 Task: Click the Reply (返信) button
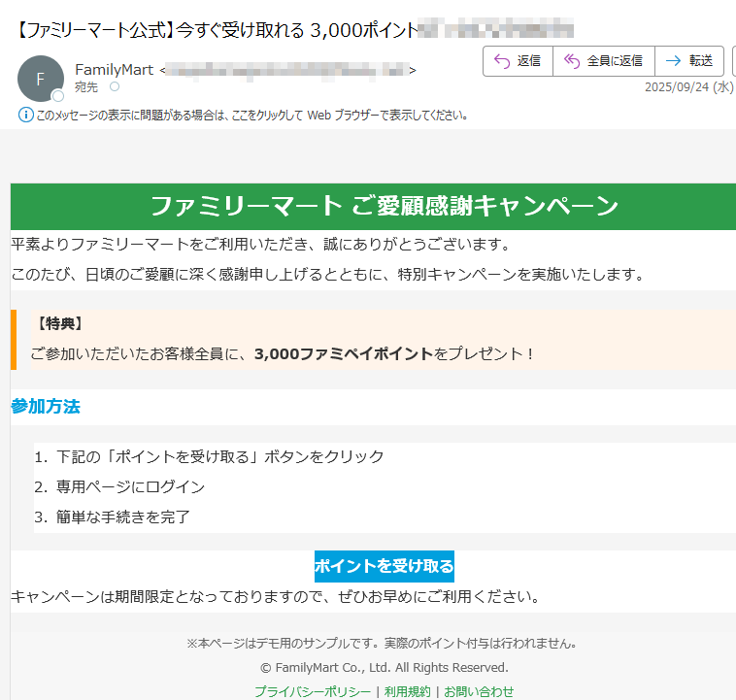pos(518,60)
